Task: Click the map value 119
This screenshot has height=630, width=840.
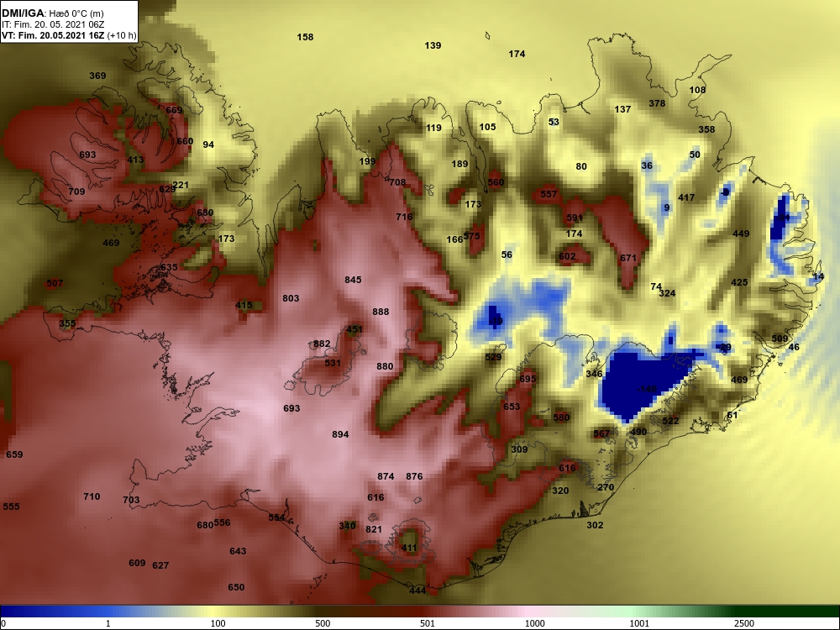Action: click(433, 128)
